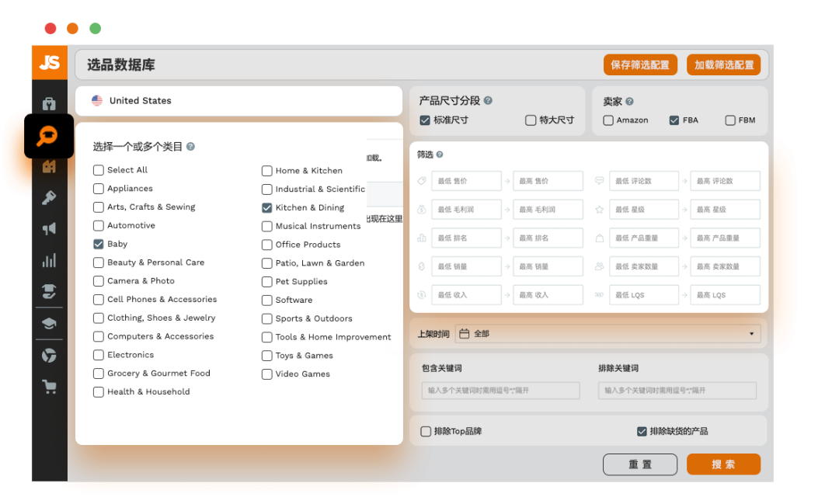Check the Amazon seller checkbox
Image resolution: width=839 pixels, height=504 pixels.
point(608,120)
